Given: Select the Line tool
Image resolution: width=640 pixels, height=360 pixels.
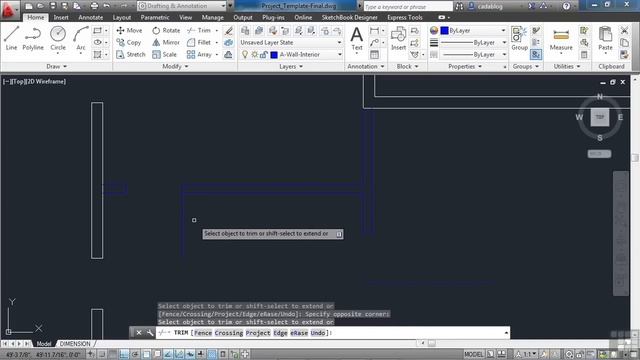Looking at the screenshot, I should pos(11,38).
